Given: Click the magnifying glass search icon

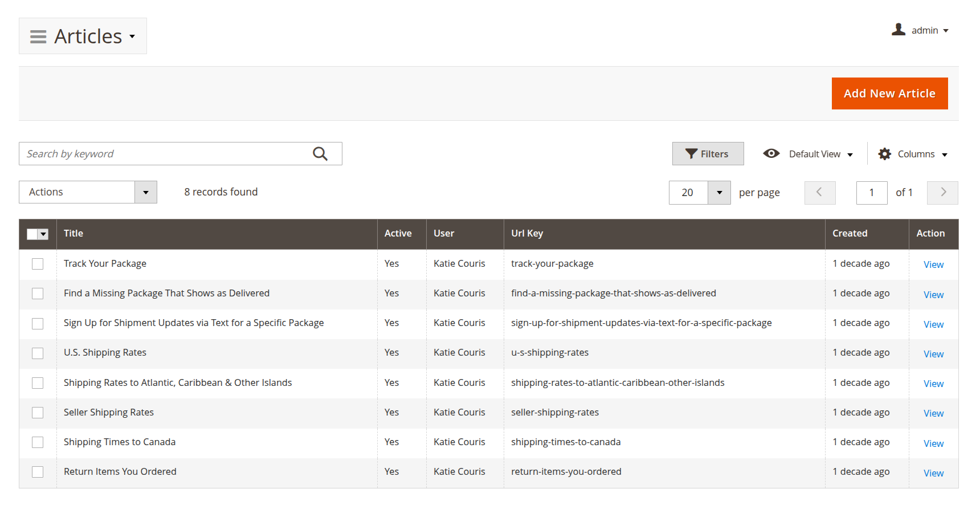Looking at the screenshot, I should click(x=320, y=154).
